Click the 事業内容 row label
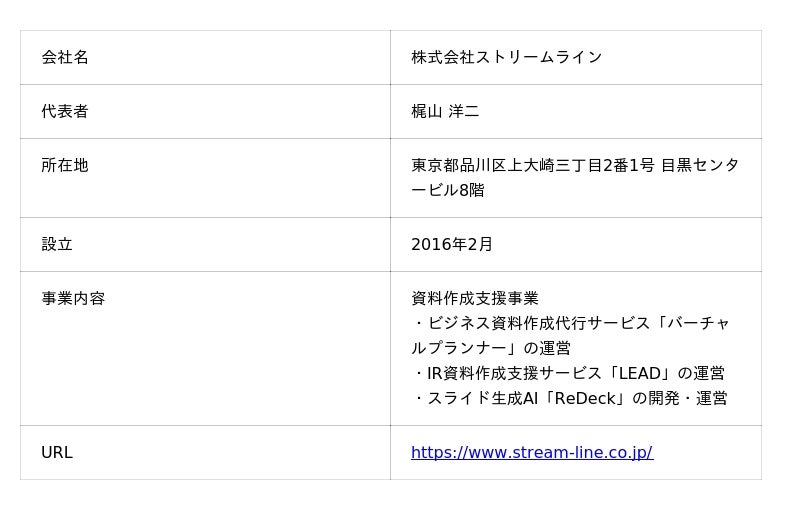 coord(73,298)
